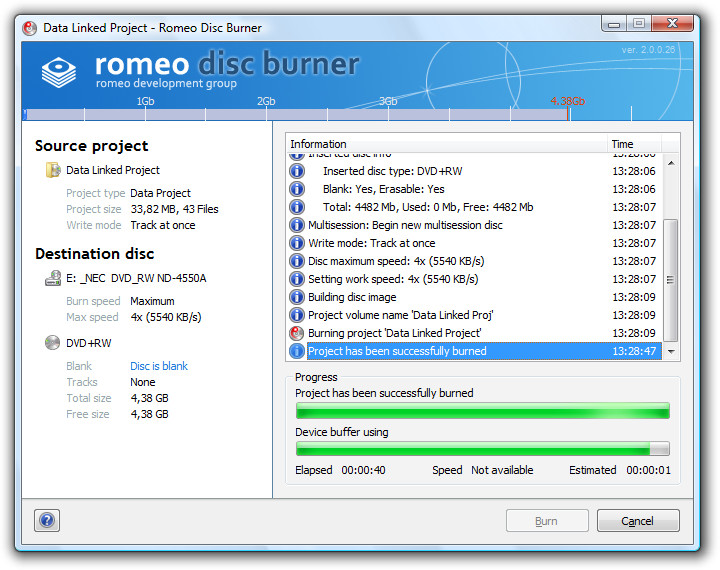This screenshot has width=720, height=570.
Task: Click the Speed 'Not available' value
Action: (x=502, y=470)
